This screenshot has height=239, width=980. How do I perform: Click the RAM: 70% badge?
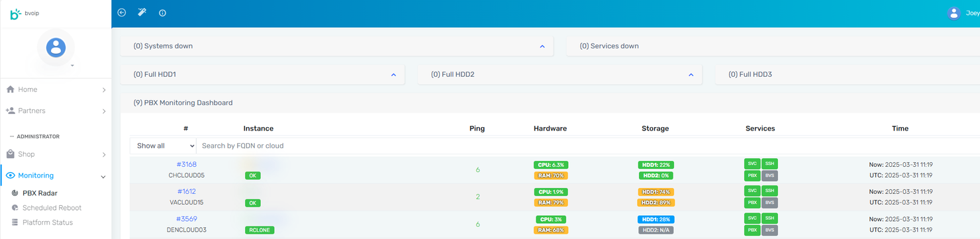[x=551, y=175]
